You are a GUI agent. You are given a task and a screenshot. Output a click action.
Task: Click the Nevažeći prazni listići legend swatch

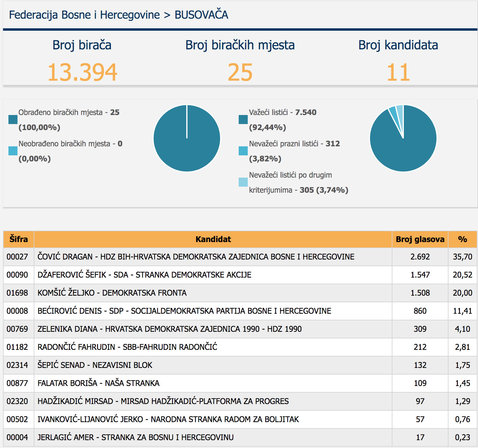click(243, 151)
